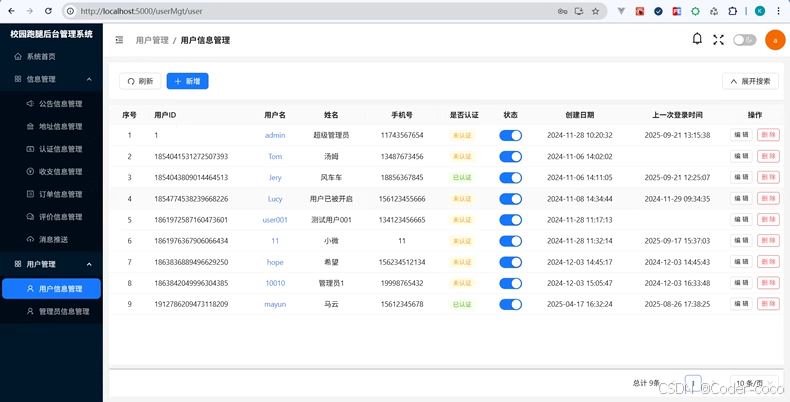Toggle status switch for user Jery

click(x=510, y=177)
